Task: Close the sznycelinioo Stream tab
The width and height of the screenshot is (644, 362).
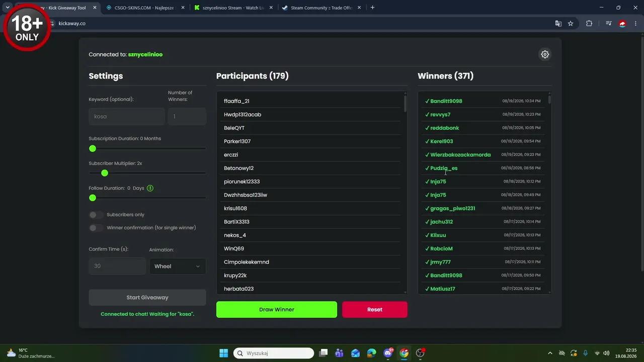Action: (271, 8)
